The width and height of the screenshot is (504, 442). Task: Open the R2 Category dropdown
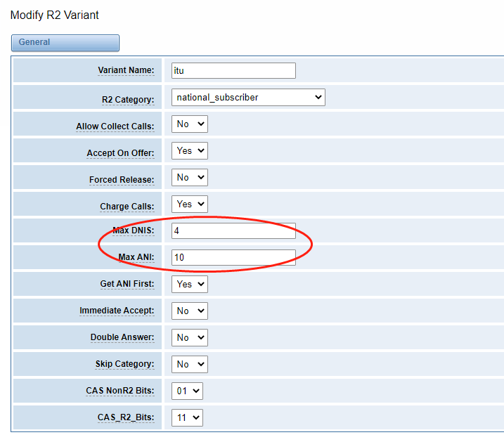click(x=248, y=98)
